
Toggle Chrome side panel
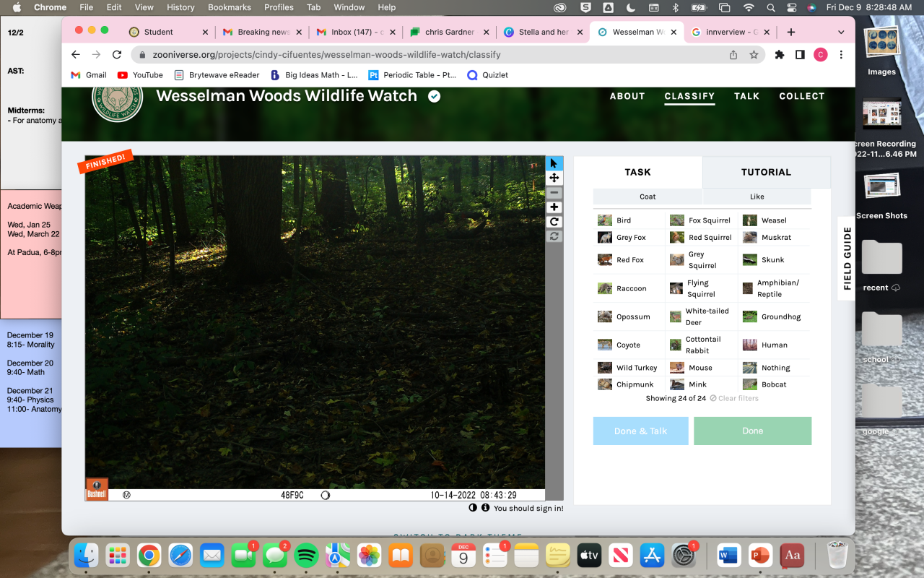coord(800,55)
